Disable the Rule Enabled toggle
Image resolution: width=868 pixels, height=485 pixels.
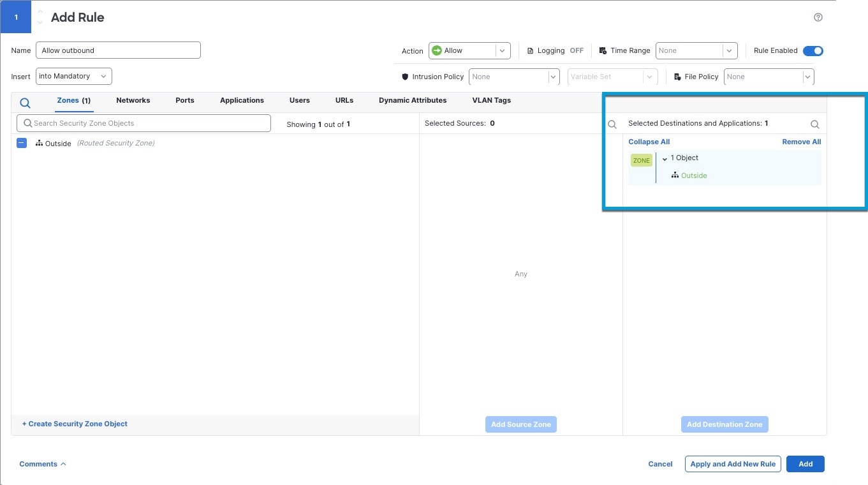813,50
